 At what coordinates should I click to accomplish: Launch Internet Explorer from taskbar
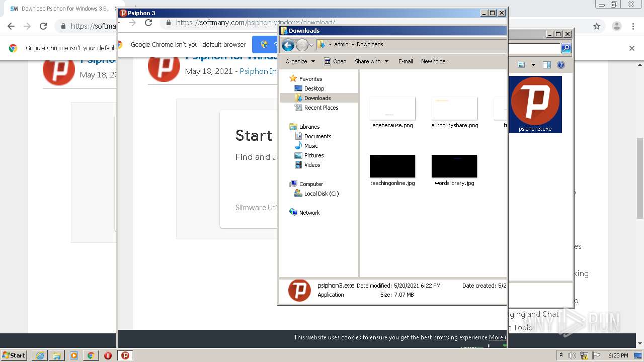[x=40, y=355]
